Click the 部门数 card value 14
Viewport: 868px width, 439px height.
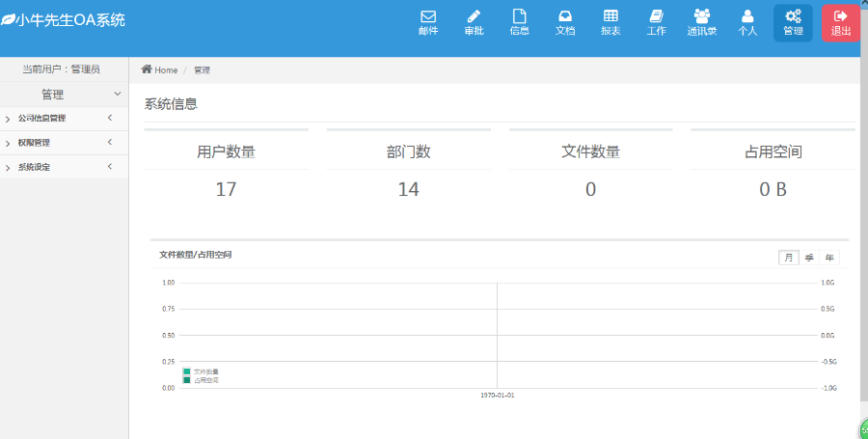click(409, 189)
